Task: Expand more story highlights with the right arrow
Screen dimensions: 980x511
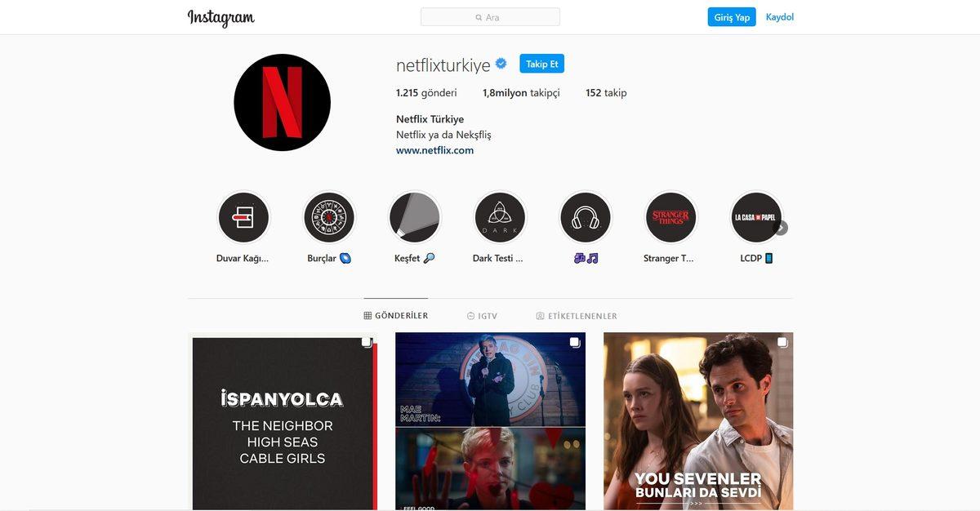Action: point(782,228)
